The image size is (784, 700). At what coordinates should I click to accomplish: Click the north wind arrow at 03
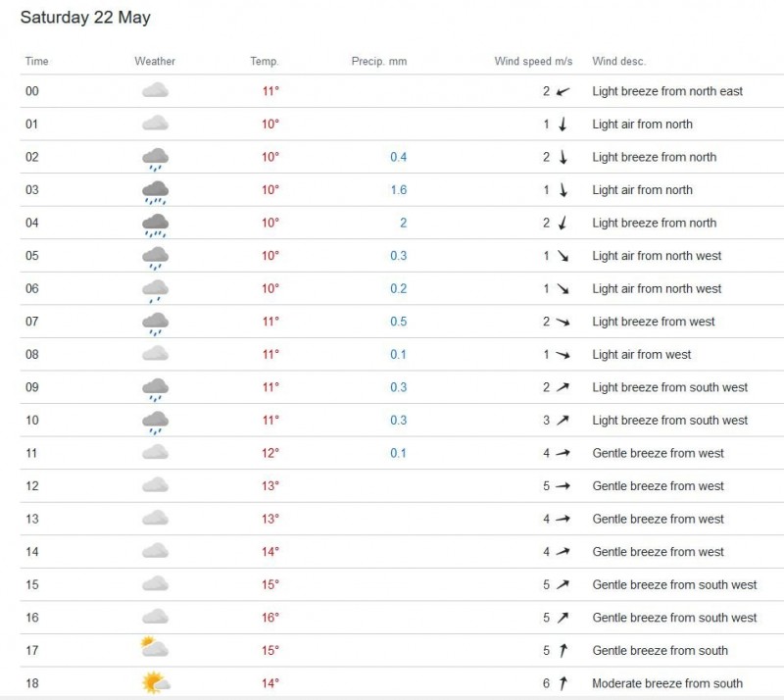(x=563, y=190)
